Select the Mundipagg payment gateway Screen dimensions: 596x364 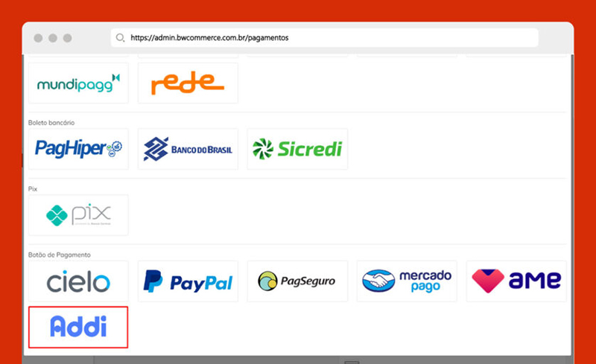(x=78, y=83)
